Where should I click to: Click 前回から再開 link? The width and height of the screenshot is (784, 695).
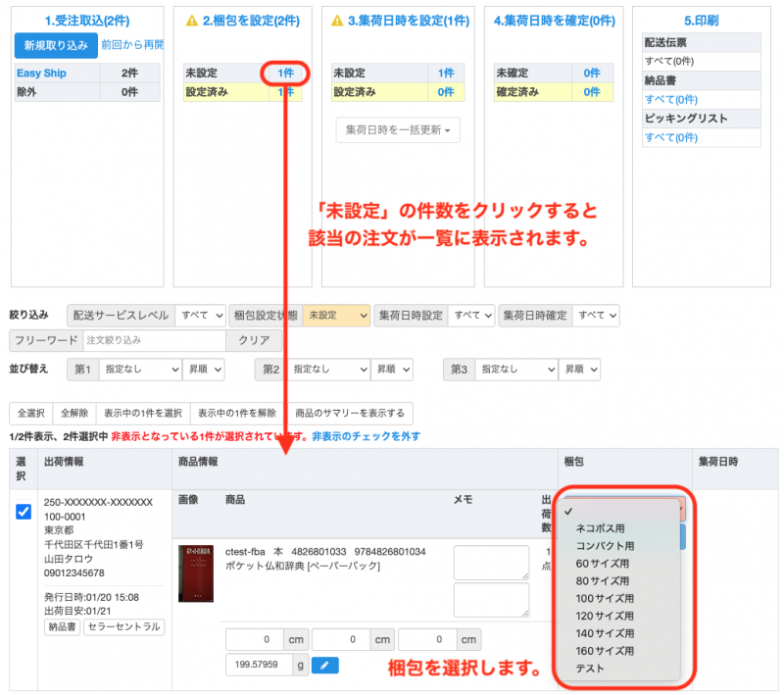click(132, 45)
